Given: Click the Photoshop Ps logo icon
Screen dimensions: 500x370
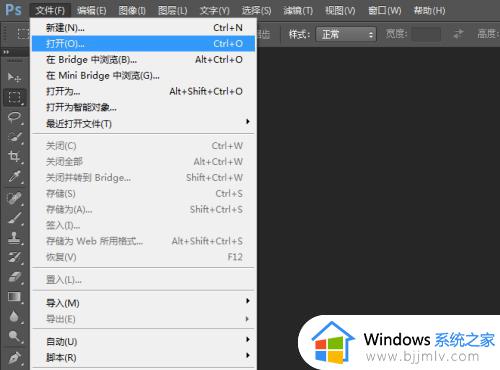Looking at the screenshot, I should (13, 10).
